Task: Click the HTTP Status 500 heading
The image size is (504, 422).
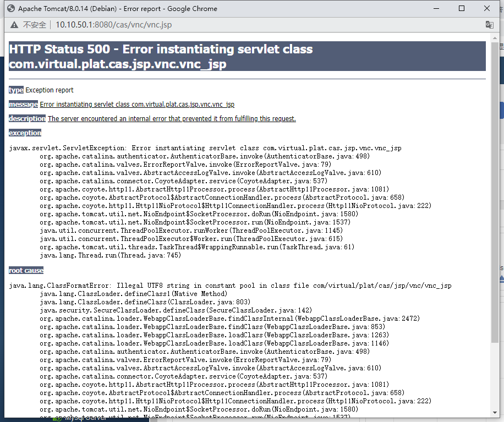Action: [247, 56]
